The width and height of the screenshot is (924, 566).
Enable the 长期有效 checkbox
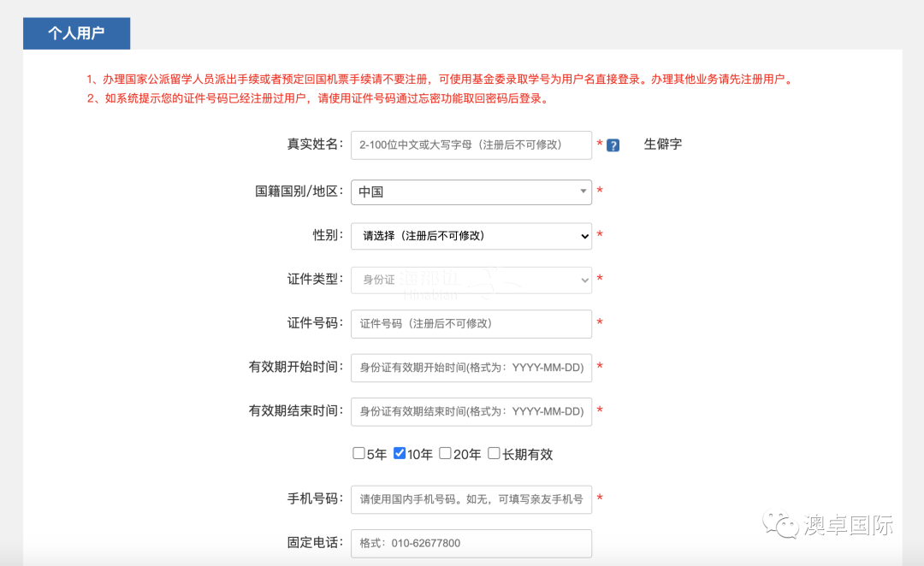click(x=494, y=454)
